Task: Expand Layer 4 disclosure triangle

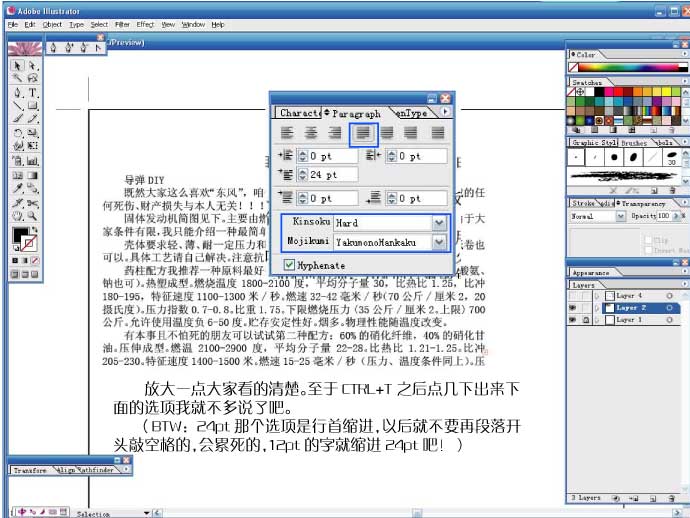Action: point(598,295)
